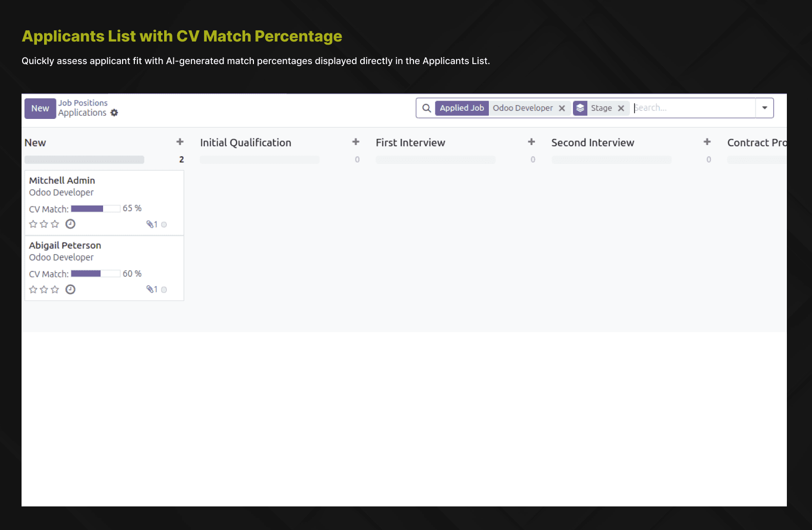Open Abigail Peterson applicant card
Screen dimensions: 812x530
104,268
